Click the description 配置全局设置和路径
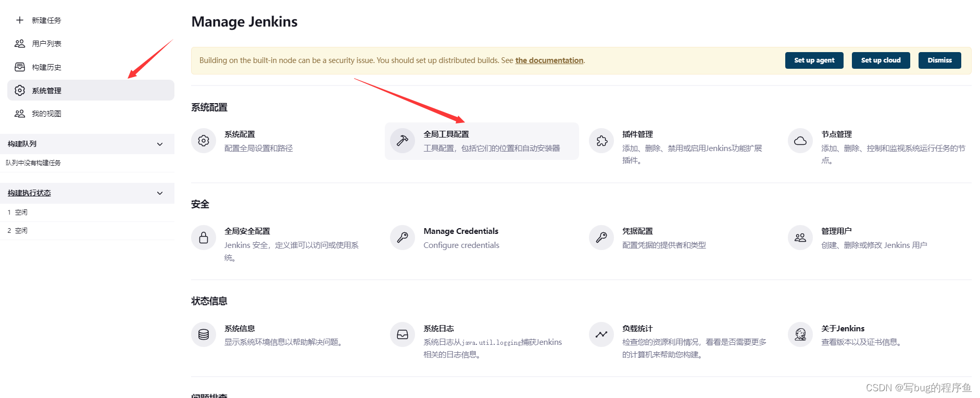The height and width of the screenshot is (398, 980). tap(258, 148)
